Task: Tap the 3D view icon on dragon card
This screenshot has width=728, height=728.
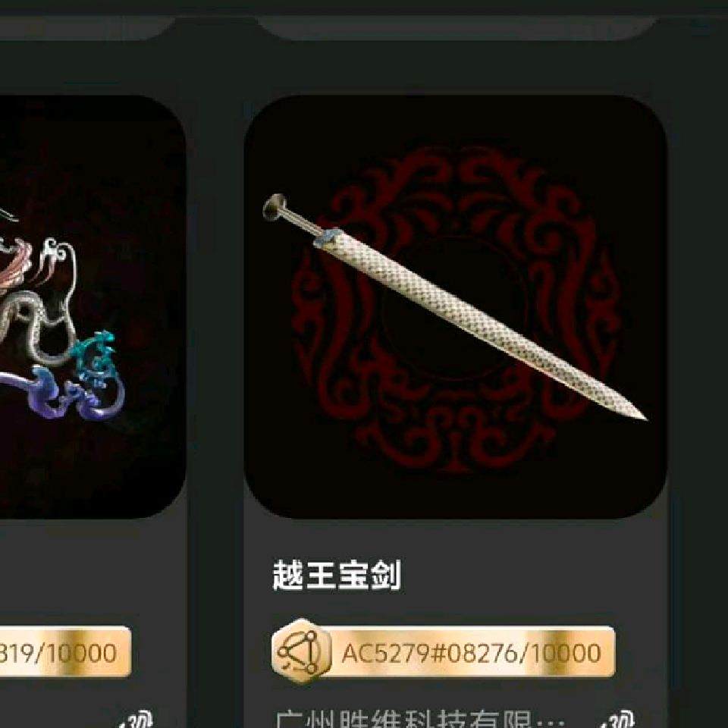Action: 136,719
